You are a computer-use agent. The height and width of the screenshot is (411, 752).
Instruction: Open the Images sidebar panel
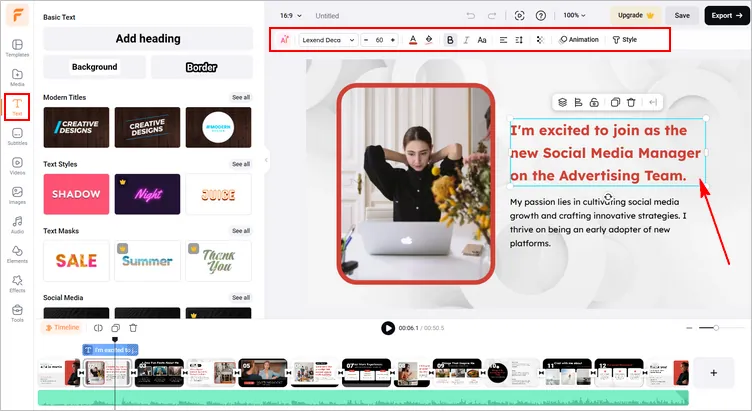(17, 195)
